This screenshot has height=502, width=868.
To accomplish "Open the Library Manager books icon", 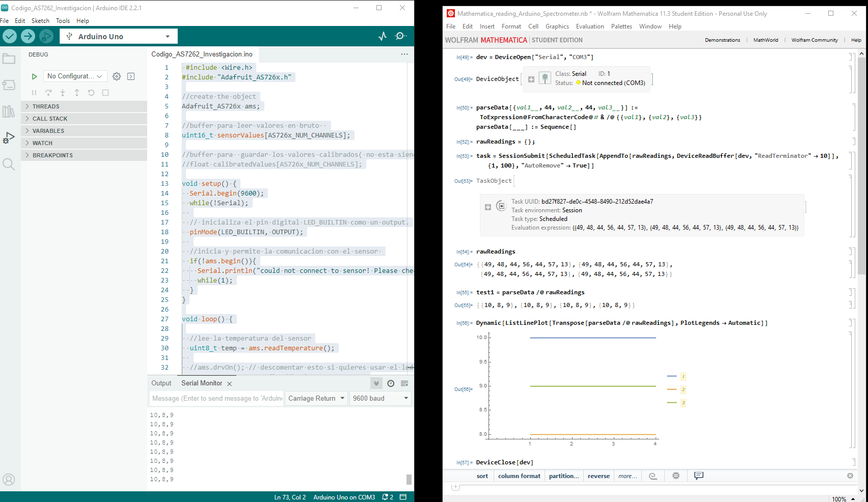I will point(9,111).
